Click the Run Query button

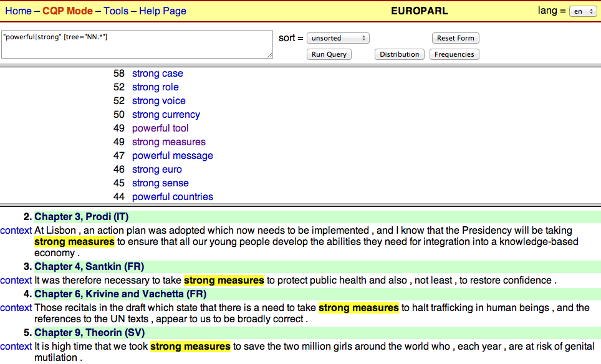click(329, 54)
